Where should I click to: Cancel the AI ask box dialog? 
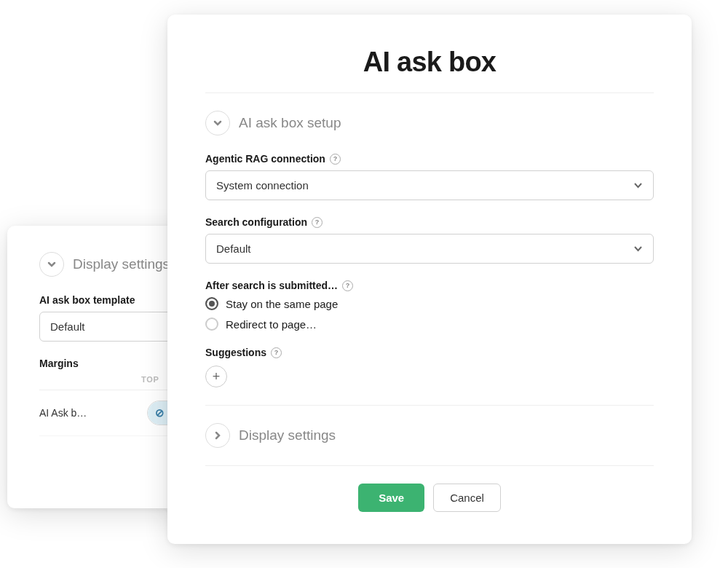[467, 497]
